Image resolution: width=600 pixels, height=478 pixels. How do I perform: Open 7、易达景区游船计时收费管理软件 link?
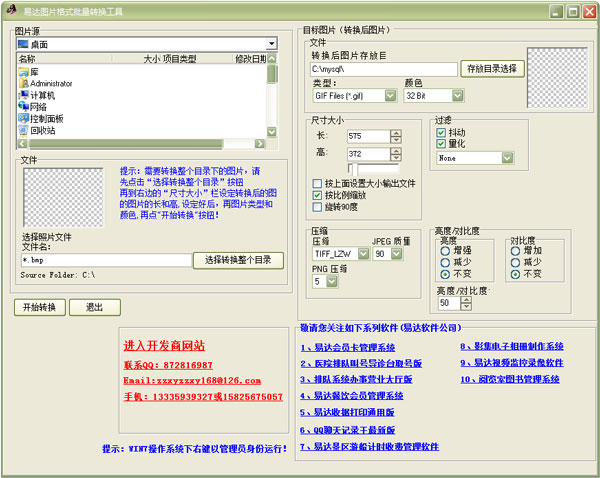coord(370,447)
